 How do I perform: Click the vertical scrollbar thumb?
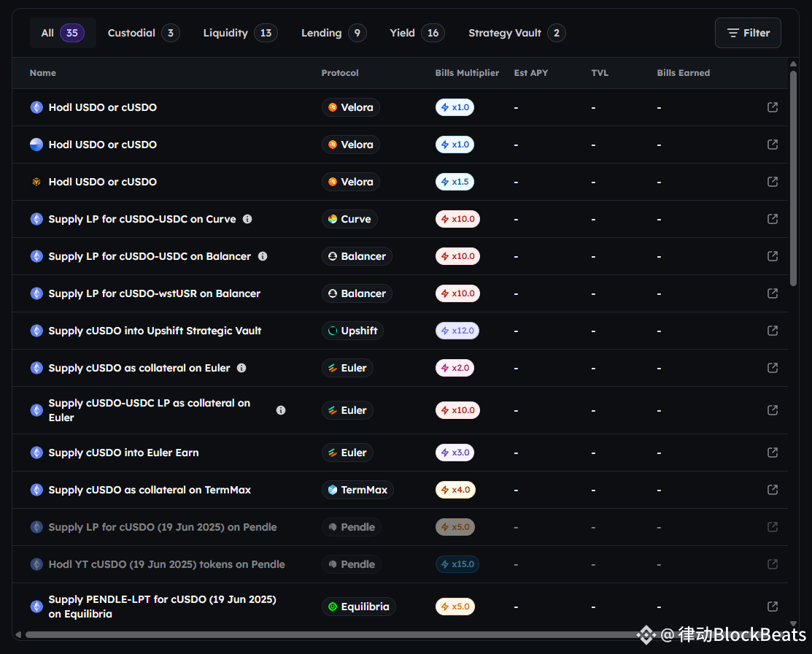click(793, 178)
